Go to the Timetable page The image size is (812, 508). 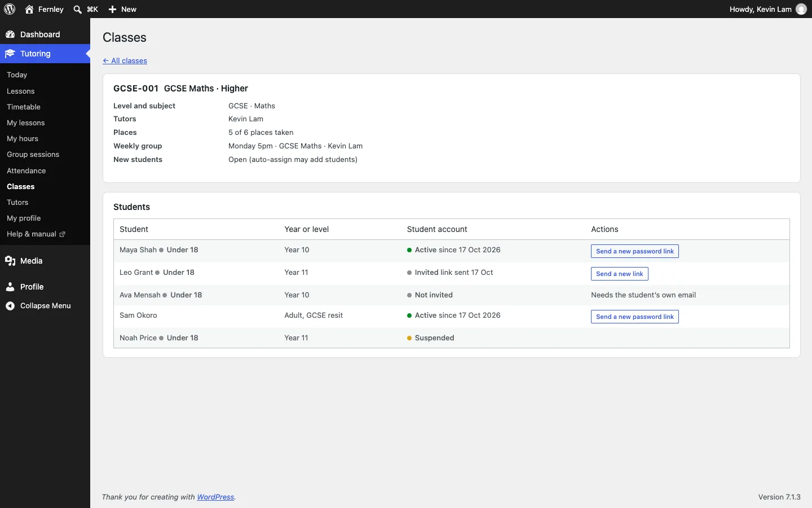[x=24, y=107]
